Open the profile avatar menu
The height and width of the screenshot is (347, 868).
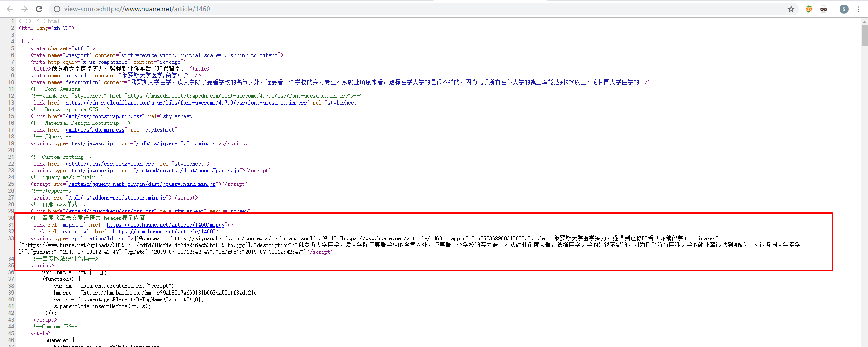844,9
